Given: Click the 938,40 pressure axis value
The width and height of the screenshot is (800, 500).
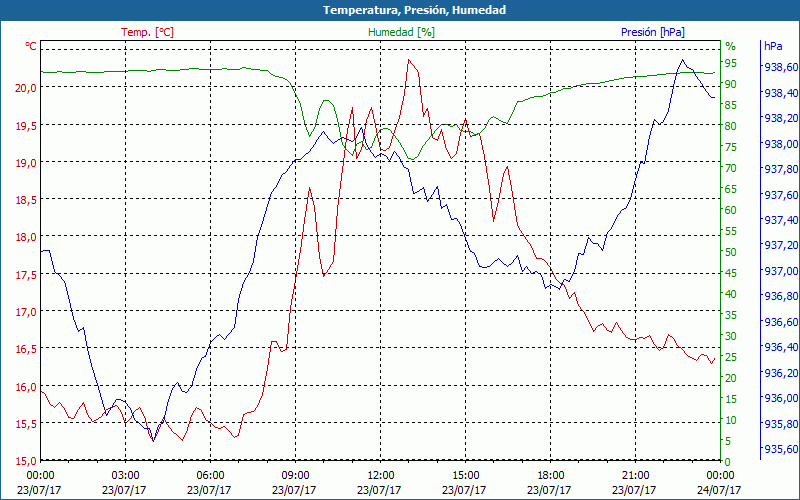Looking at the screenshot, I should click(781, 93).
